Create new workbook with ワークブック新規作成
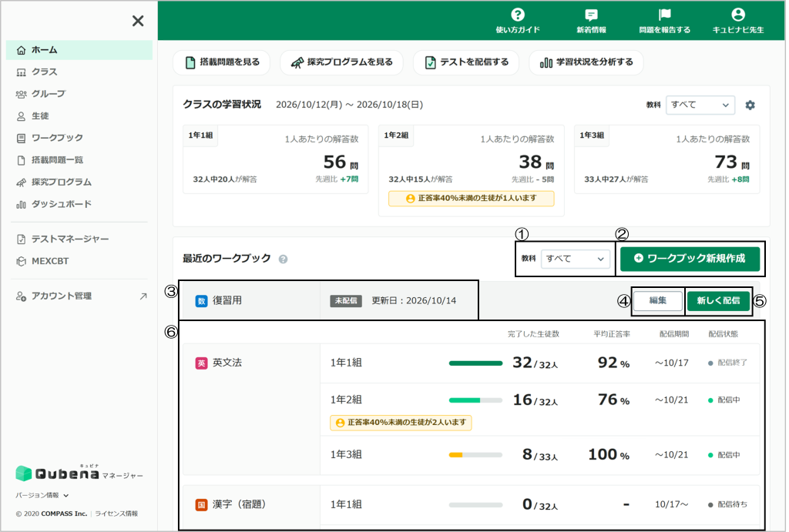The width and height of the screenshot is (789, 532). pyautogui.click(x=690, y=259)
